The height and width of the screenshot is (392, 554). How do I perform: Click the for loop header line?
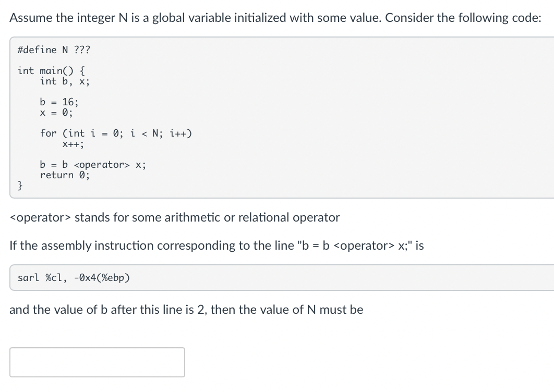tap(116, 133)
